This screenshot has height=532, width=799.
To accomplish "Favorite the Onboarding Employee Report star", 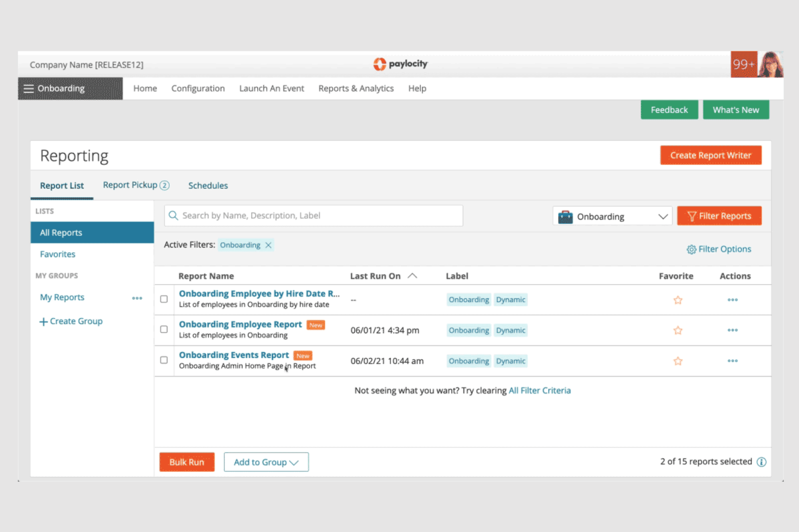I will tap(678, 330).
